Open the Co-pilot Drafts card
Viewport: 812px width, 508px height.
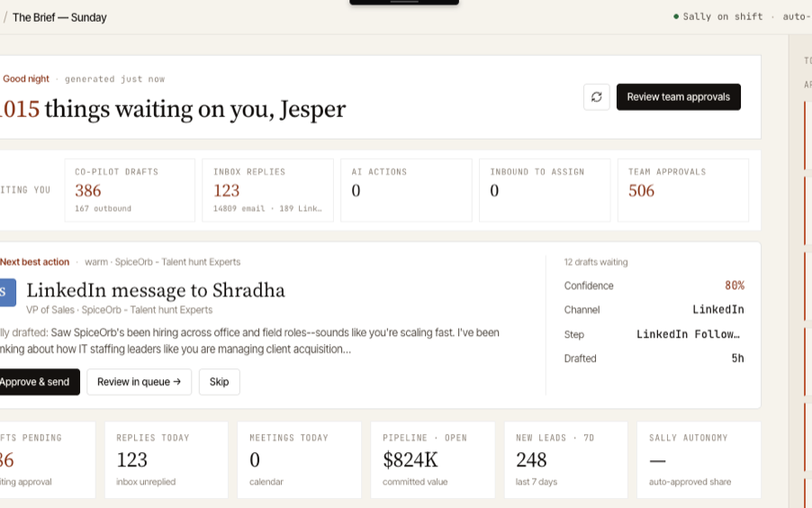[x=130, y=190]
